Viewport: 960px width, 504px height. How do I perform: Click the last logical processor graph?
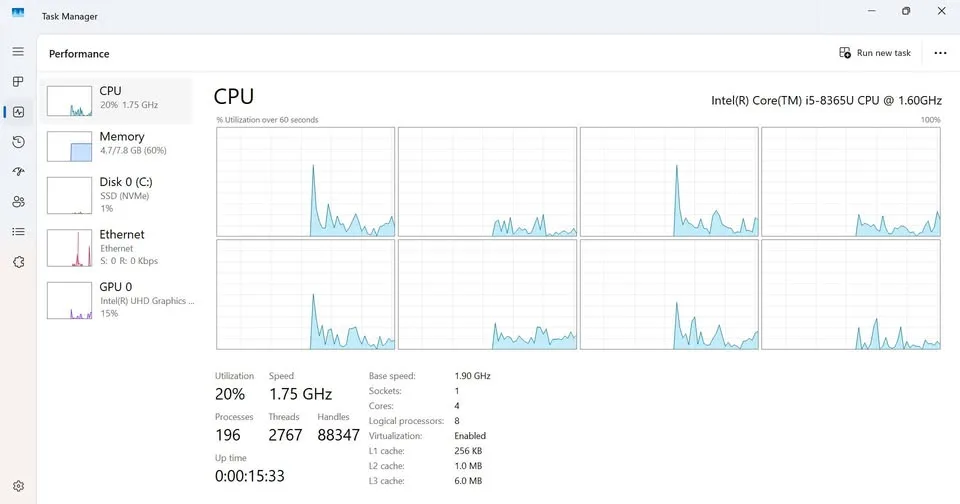850,294
